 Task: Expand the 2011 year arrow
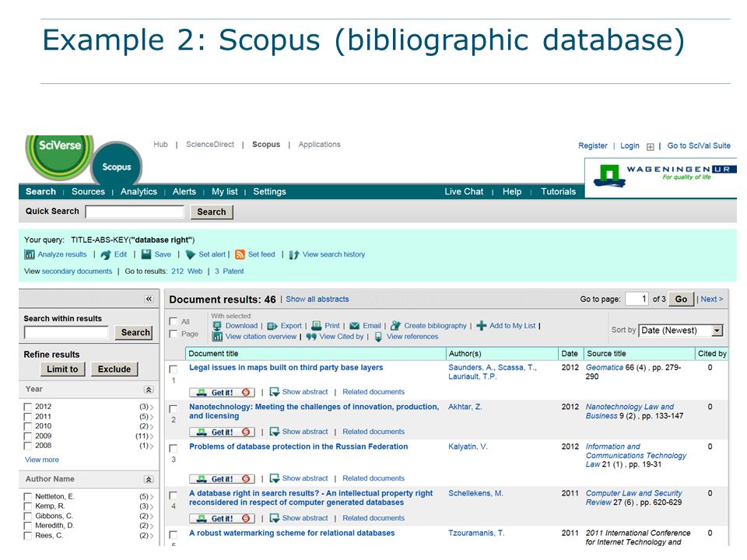tap(152, 417)
